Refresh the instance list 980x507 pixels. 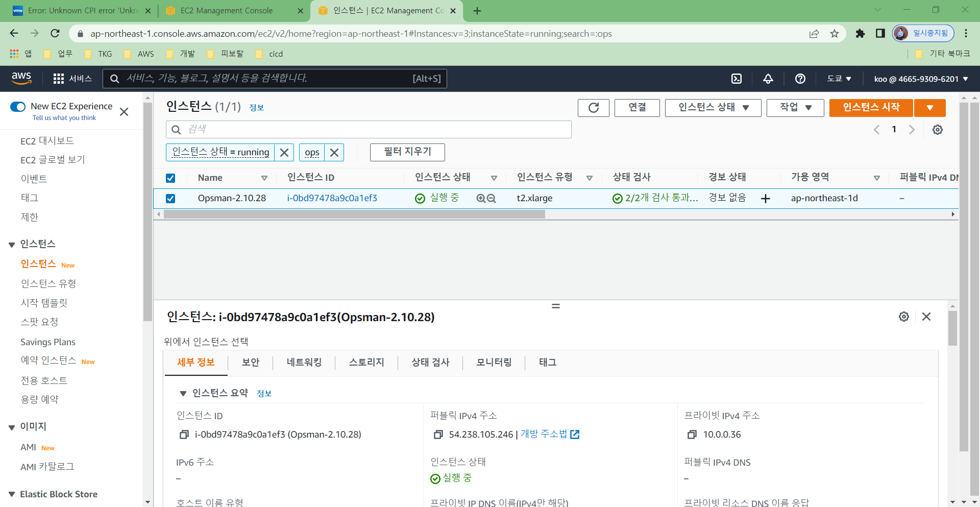click(594, 108)
